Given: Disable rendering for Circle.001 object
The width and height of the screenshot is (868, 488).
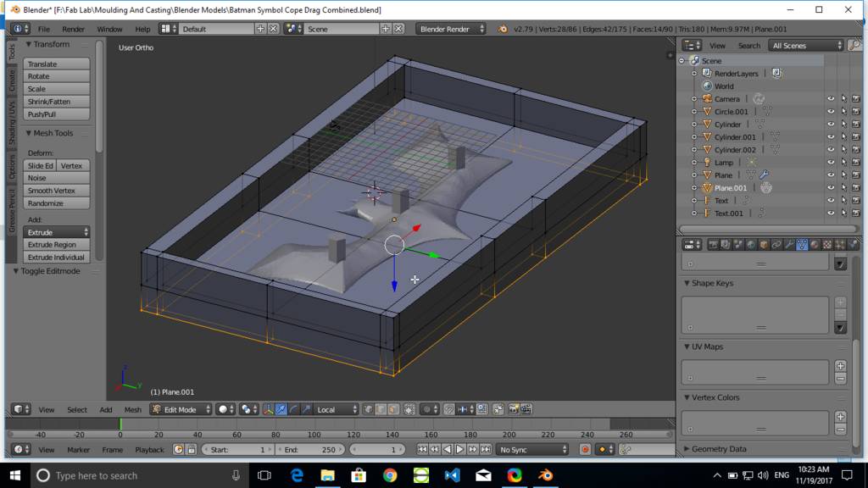Looking at the screenshot, I should (x=856, y=112).
